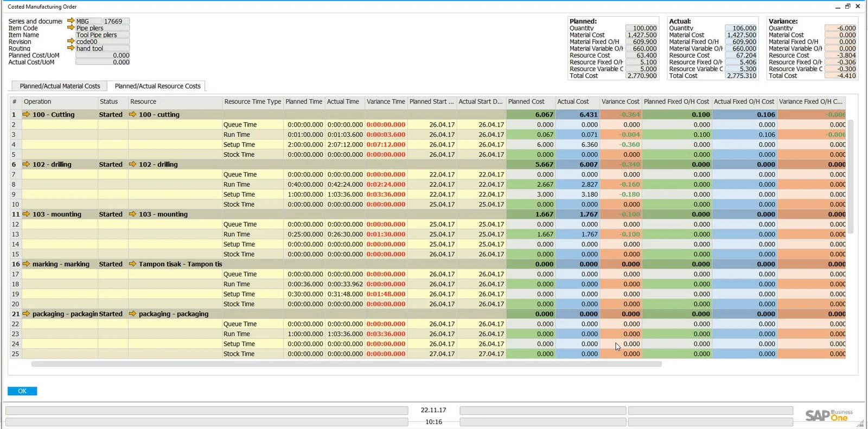The image size is (868, 429).
Task: Select Variance Time 0:07:12.000 in row 4
Action: [x=386, y=144]
